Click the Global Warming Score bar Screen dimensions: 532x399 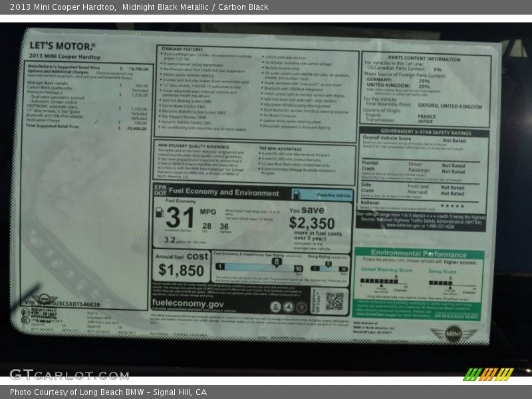pyautogui.click(x=378, y=281)
